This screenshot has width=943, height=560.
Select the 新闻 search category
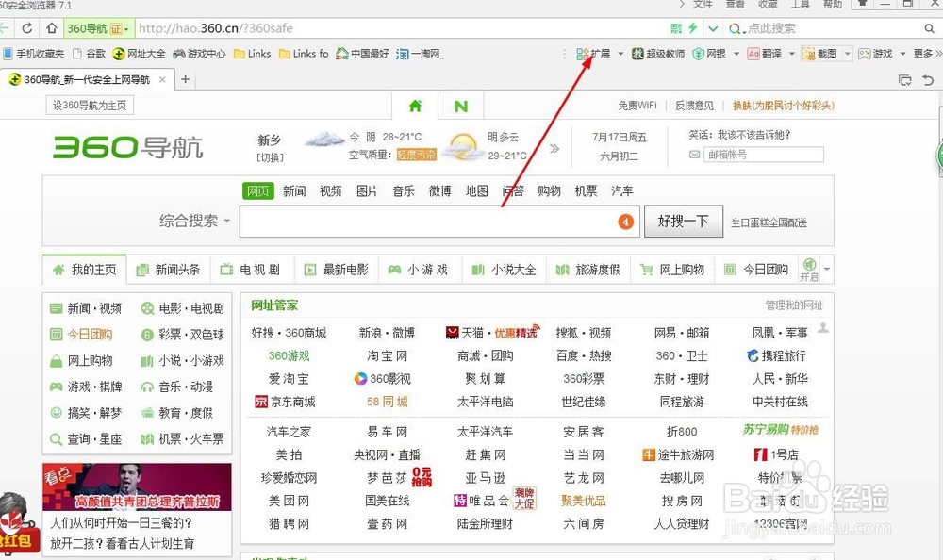pyautogui.click(x=294, y=190)
